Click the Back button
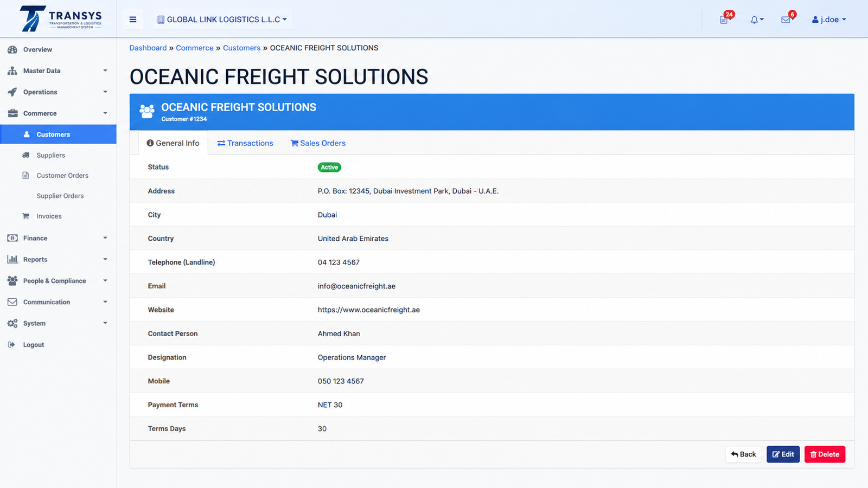 click(743, 454)
